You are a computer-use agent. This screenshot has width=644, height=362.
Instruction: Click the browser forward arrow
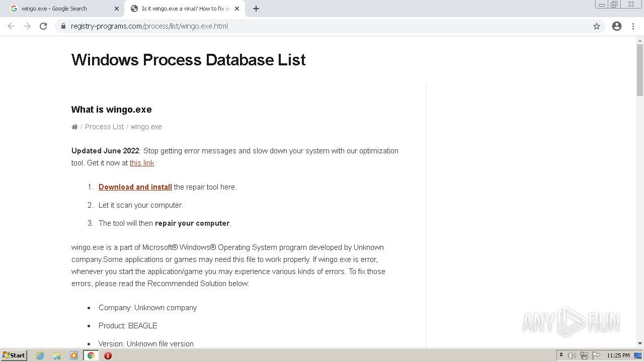click(27, 26)
